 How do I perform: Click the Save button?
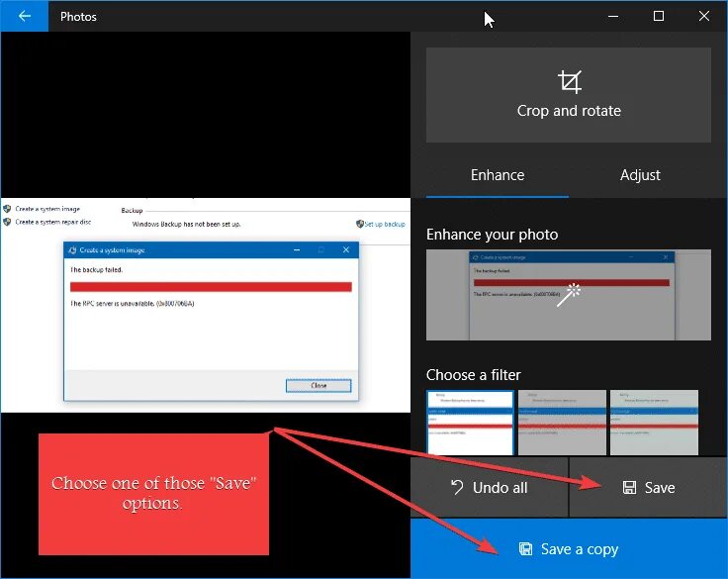click(648, 488)
